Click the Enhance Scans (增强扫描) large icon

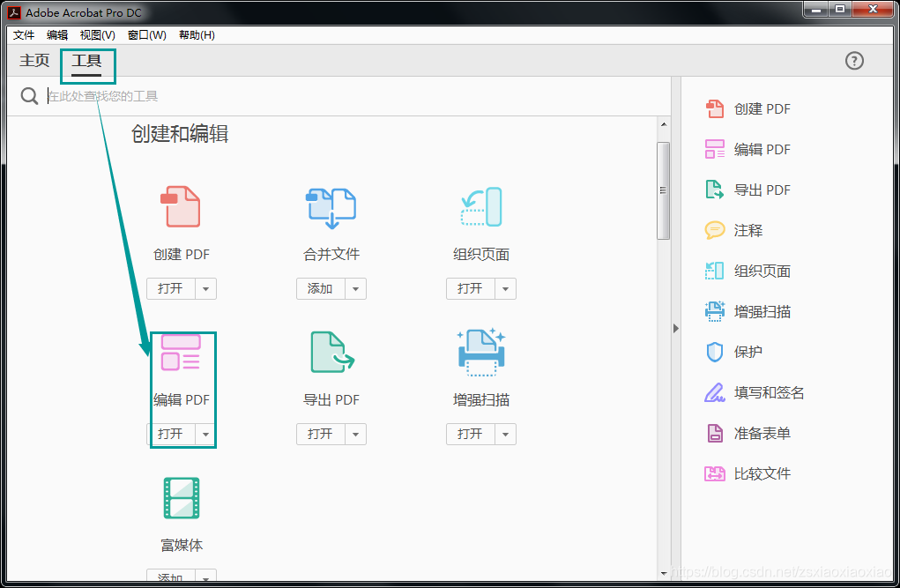481,352
